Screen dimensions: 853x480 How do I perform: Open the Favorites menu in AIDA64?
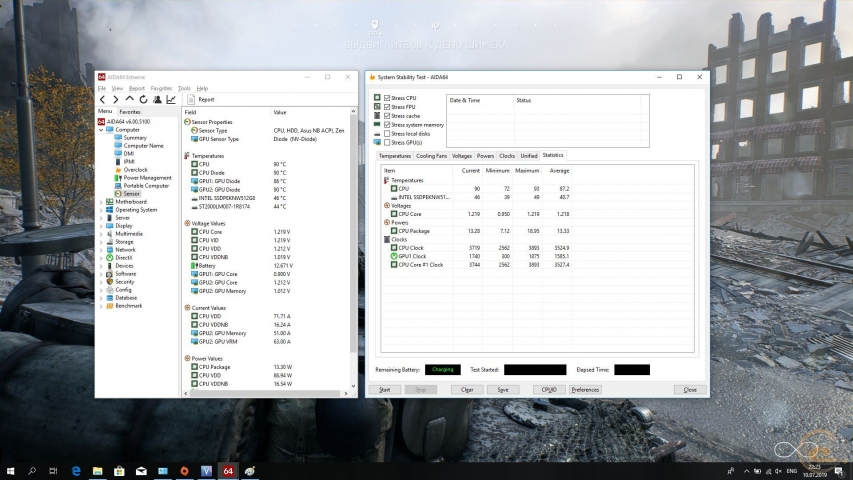(x=161, y=88)
